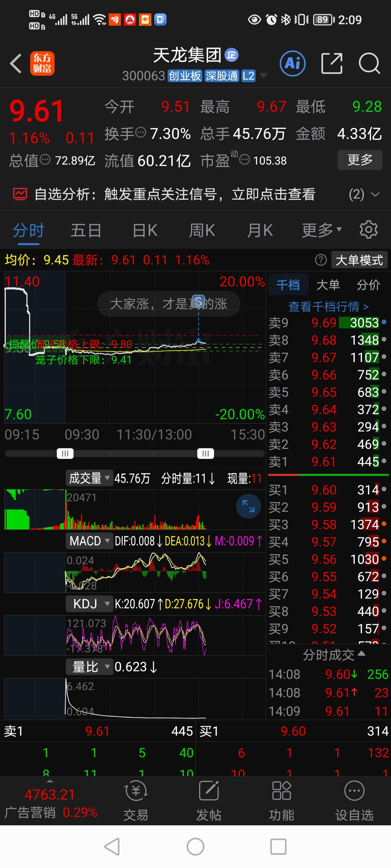Tap the left time range slider handle
This screenshot has height=868, width=391.
65,454
